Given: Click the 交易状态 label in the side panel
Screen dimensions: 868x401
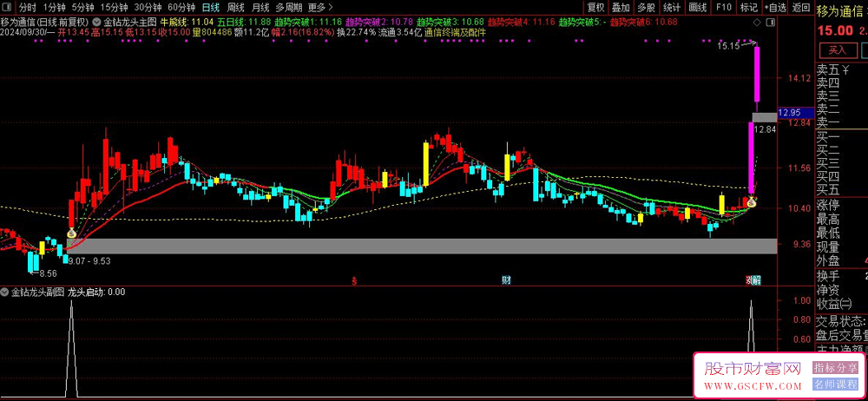Looking at the screenshot, I should [x=841, y=321].
